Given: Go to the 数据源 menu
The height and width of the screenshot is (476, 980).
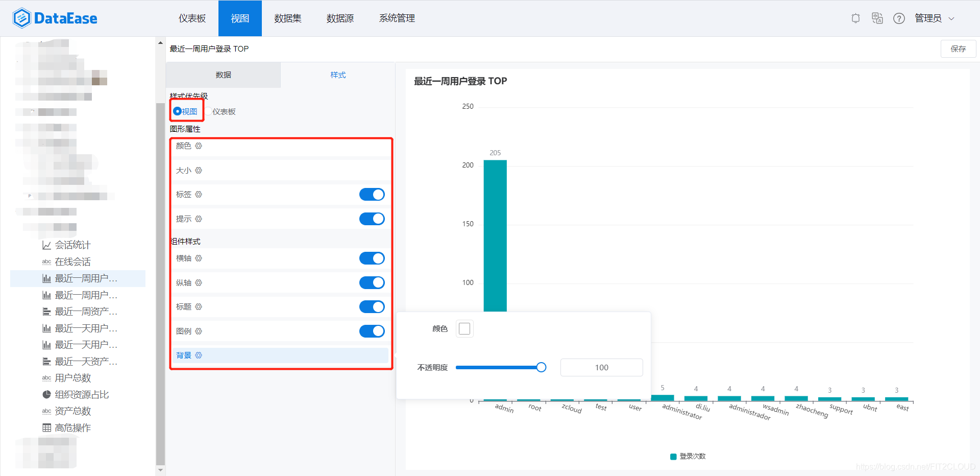Looking at the screenshot, I should point(340,18).
